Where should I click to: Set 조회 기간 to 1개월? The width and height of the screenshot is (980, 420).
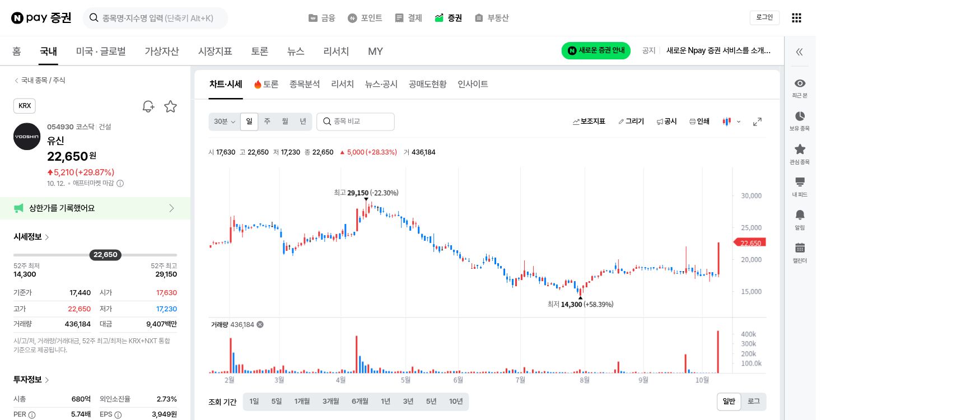[x=302, y=402]
